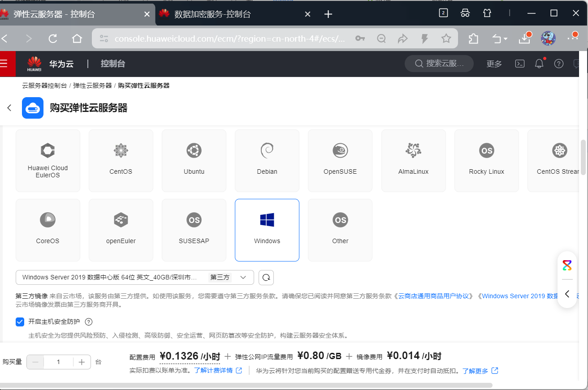
Task: Click the ¥0.1326 /小时 configuration fee
Action: (190, 356)
